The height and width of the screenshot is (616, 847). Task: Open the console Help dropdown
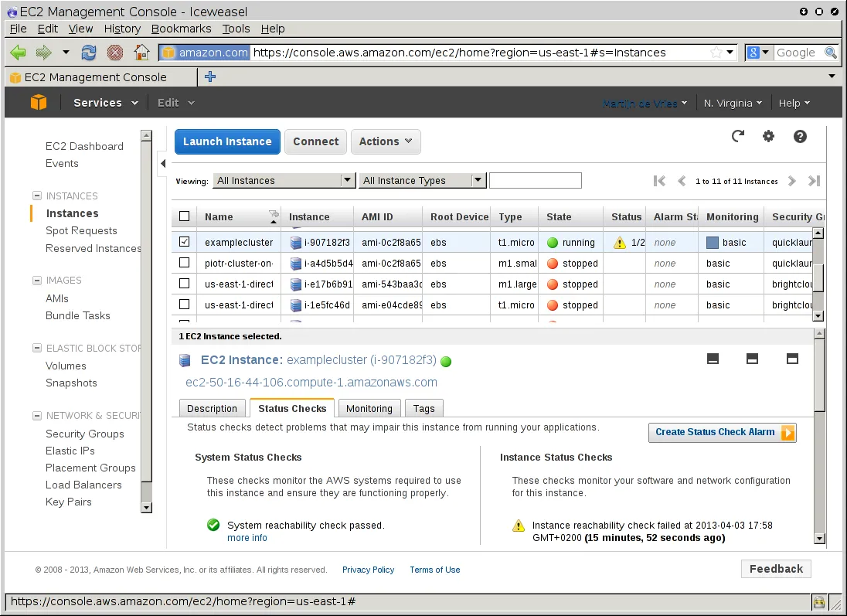(794, 104)
